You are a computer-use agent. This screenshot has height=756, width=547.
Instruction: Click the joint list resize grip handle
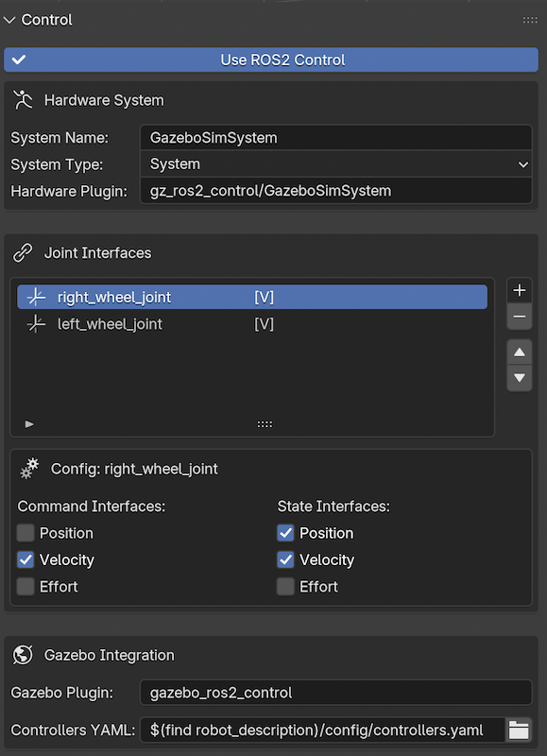pos(265,424)
